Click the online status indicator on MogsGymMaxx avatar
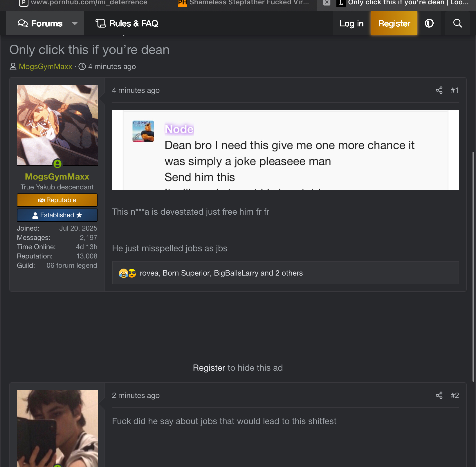The width and height of the screenshot is (476, 467). coord(57,164)
